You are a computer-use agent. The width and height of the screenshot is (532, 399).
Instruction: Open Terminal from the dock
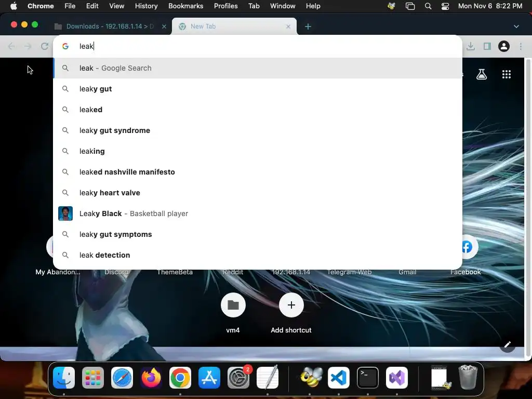tap(368, 378)
